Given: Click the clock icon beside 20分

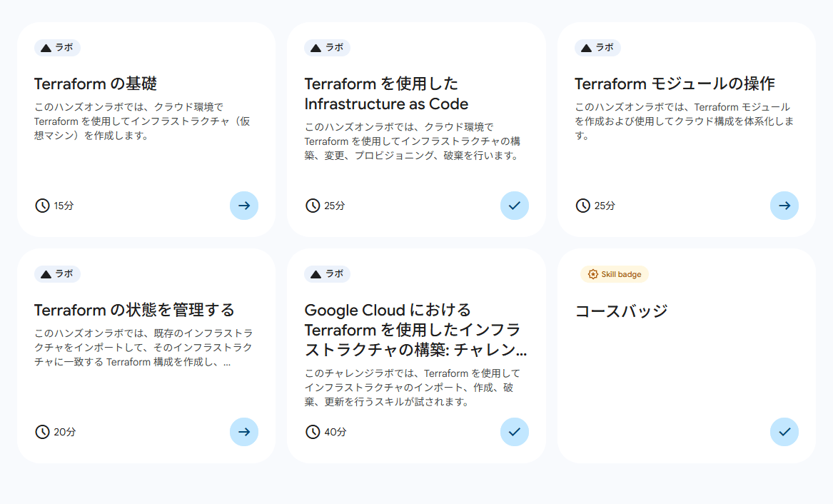Looking at the screenshot, I should pyautogui.click(x=43, y=432).
